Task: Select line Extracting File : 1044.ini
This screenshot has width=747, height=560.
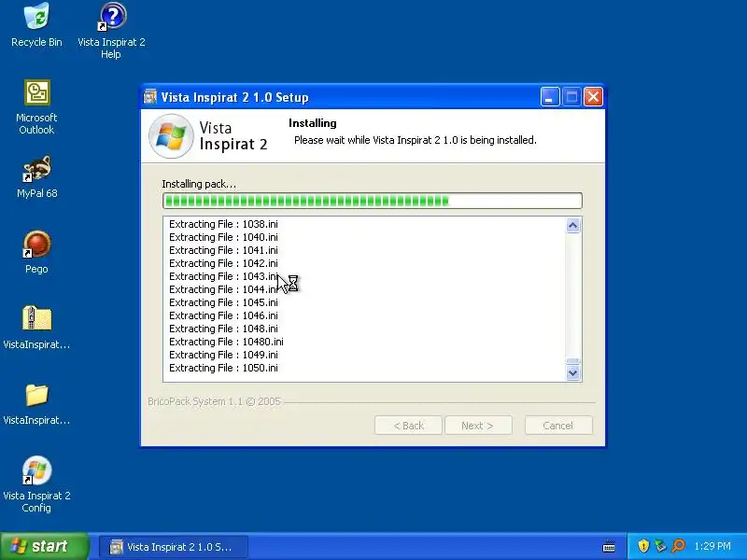Action: coord(223,289)
